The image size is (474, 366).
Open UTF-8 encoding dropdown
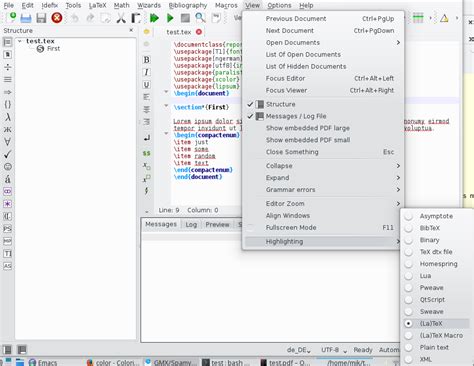pyautogui.click(x=334, y=350)
